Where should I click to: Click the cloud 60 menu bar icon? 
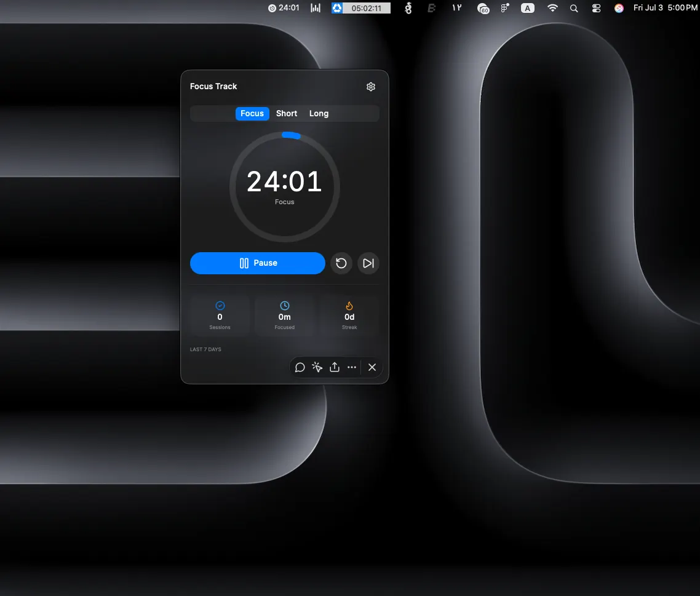point(483,9)
